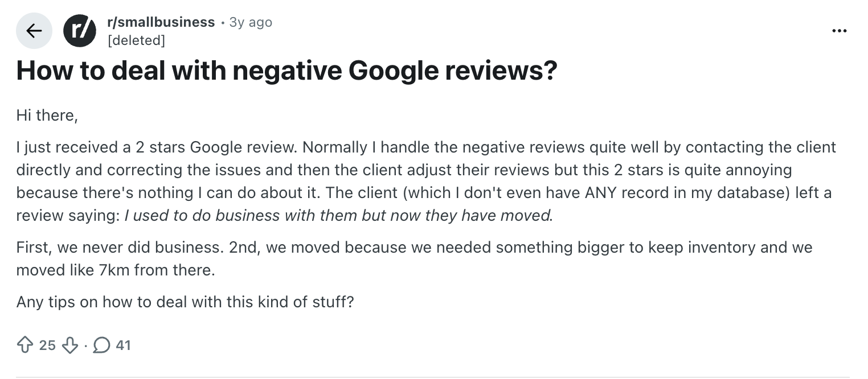Click the back arrow icon

coord(34,31)
